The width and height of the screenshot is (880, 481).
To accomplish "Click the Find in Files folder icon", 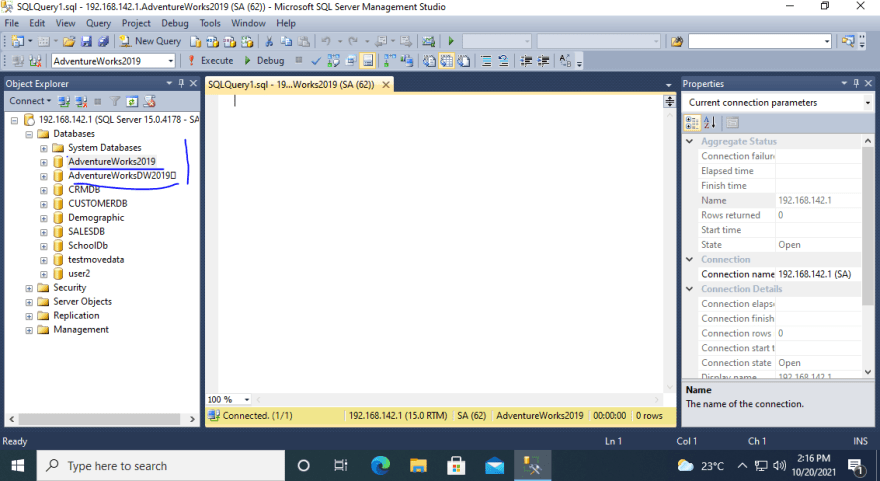I will [x=676, y=41].
